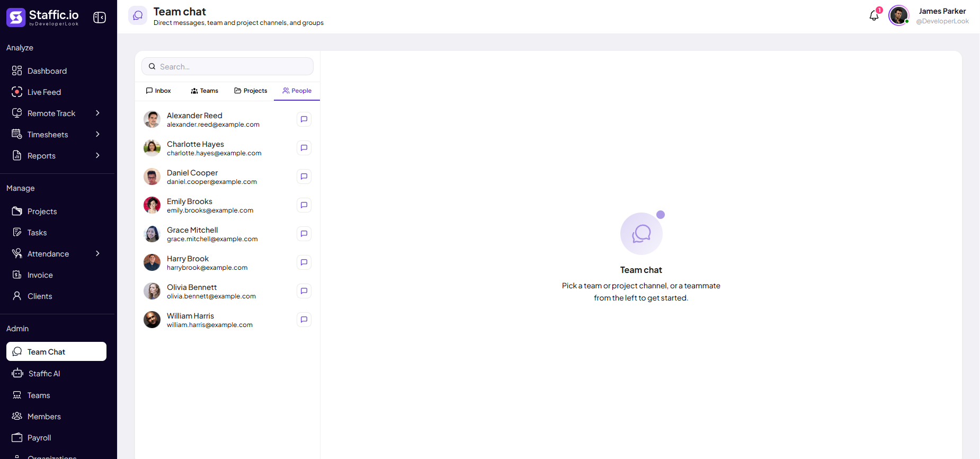Start a chat with Charlotte Hayes
980x459 pixels.
(304, 148)
